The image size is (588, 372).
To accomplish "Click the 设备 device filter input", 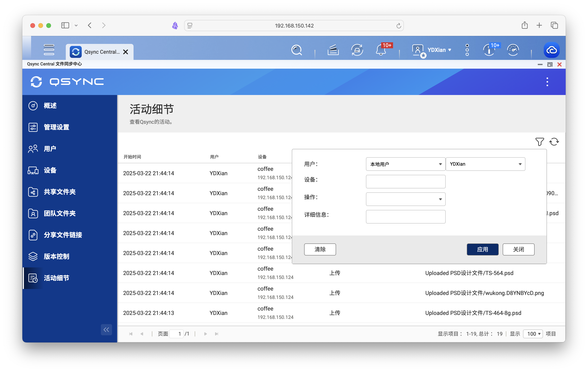I will pyautogui.click(x=405, y=182).
